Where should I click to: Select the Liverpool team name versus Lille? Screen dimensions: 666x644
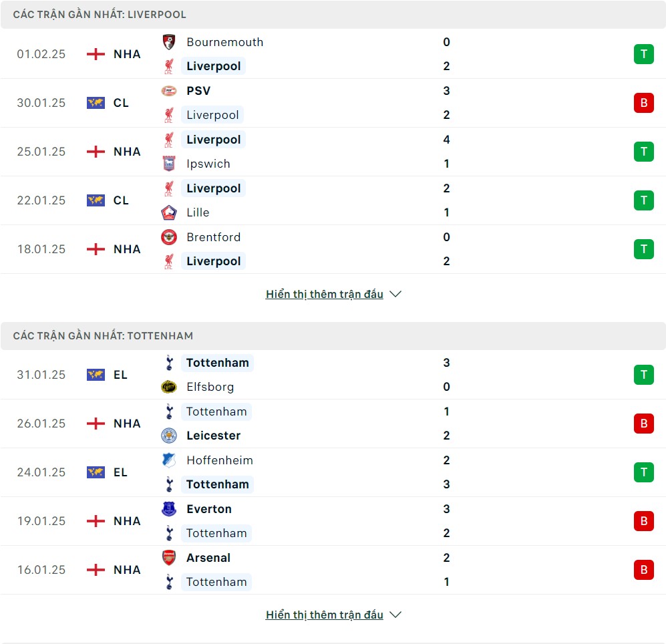[213, 188]
